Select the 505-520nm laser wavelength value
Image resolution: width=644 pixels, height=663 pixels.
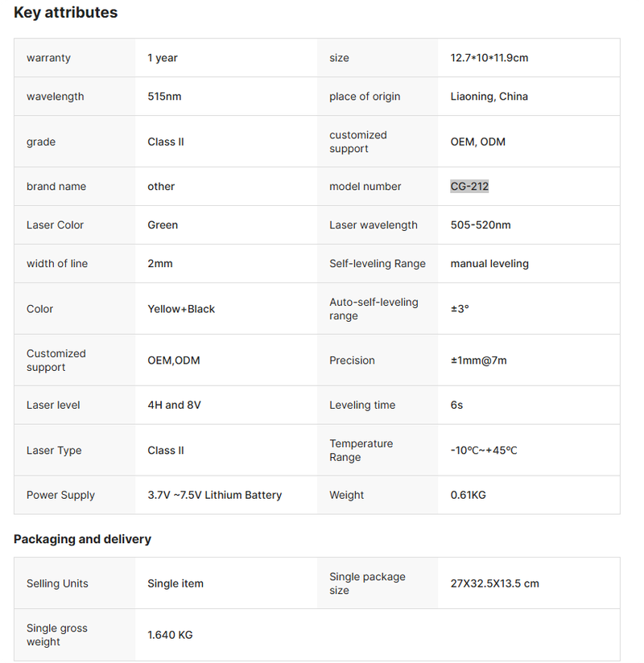(x=480, y=225)
